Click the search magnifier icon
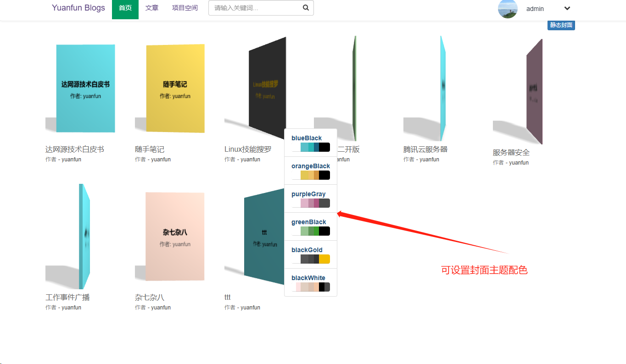The image size is (626, 364). 306,8
